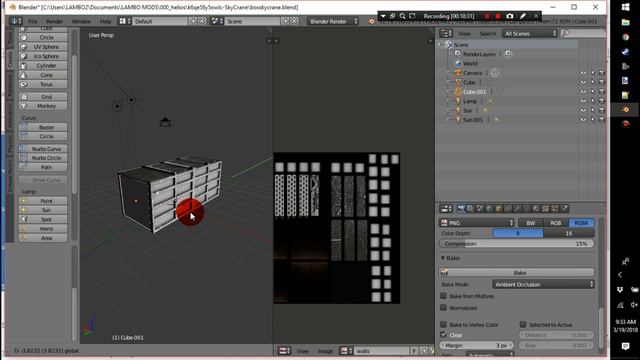Open the Render menu
The width and height of the screenshot is (640, 360).
[54, 21]
